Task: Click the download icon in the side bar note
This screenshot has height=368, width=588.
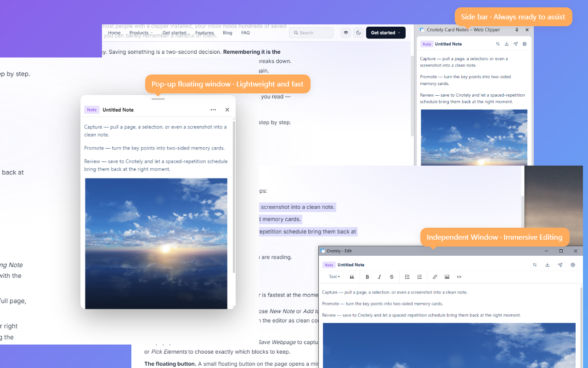Action: (x=507, y=44)
